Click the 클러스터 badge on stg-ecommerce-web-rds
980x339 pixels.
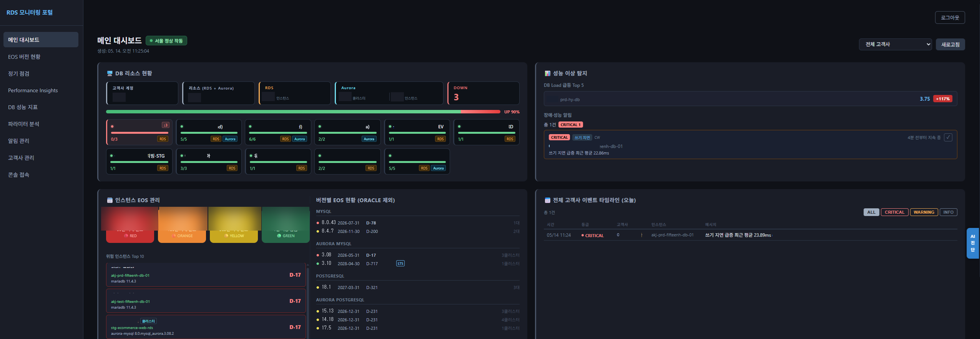click(x=148, y=321)
